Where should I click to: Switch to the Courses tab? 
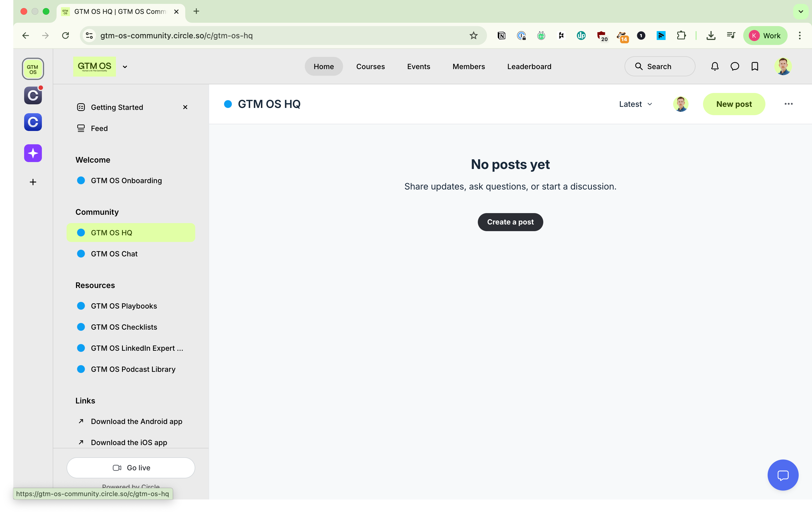click(x=370, y=67)
